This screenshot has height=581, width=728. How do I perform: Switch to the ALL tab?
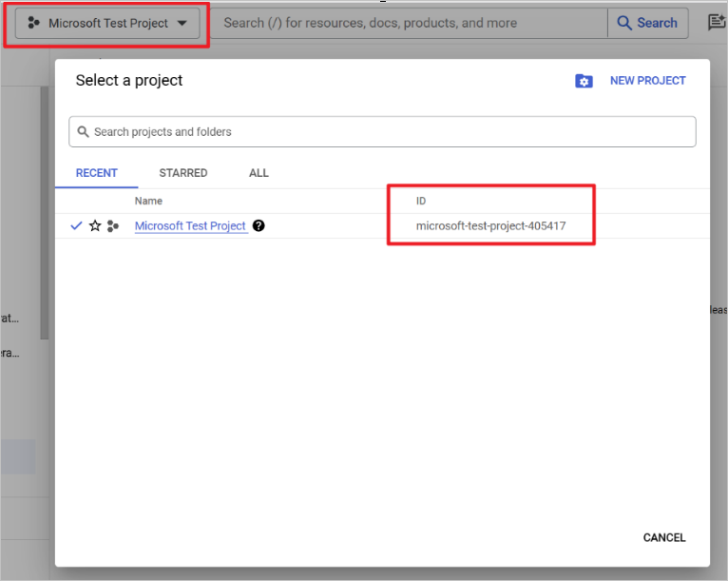(259, 173)
